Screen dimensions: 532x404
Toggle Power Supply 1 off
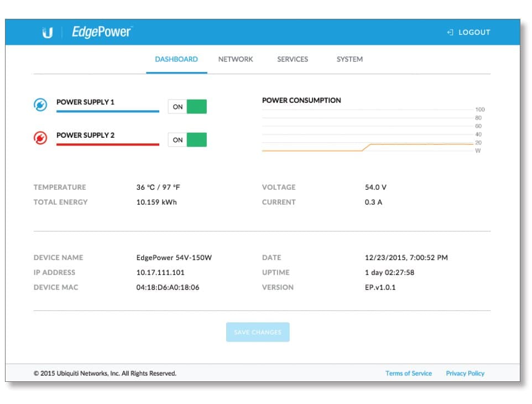click(196, 106)
